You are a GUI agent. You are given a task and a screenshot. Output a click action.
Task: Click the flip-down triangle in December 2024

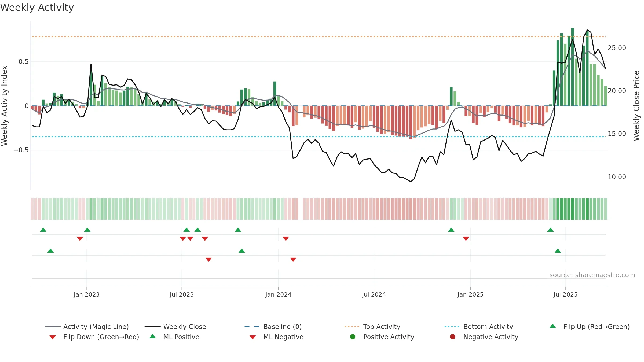click(x=466, y=239)
